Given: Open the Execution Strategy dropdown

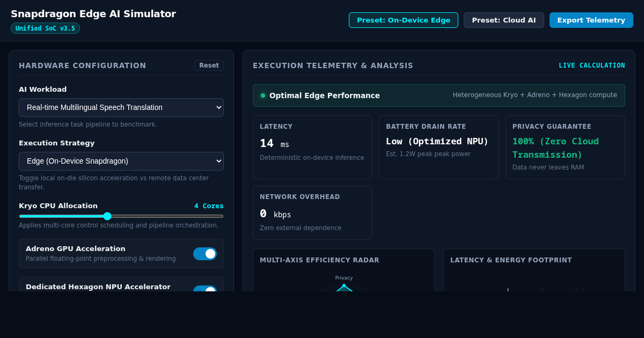Looking at the screenshot, I should [x=121, y=161].
